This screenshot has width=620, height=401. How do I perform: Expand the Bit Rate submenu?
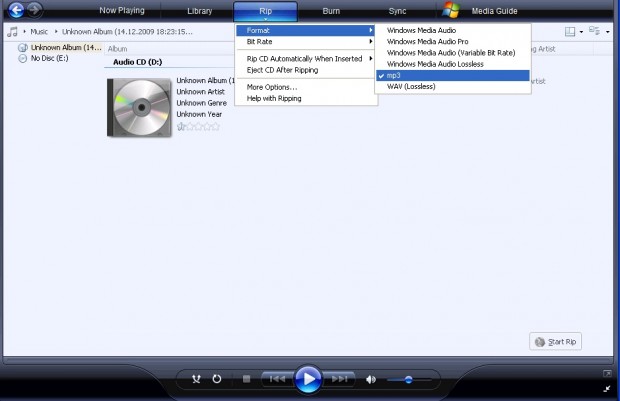pyautogui.click(x=305, y=42)
